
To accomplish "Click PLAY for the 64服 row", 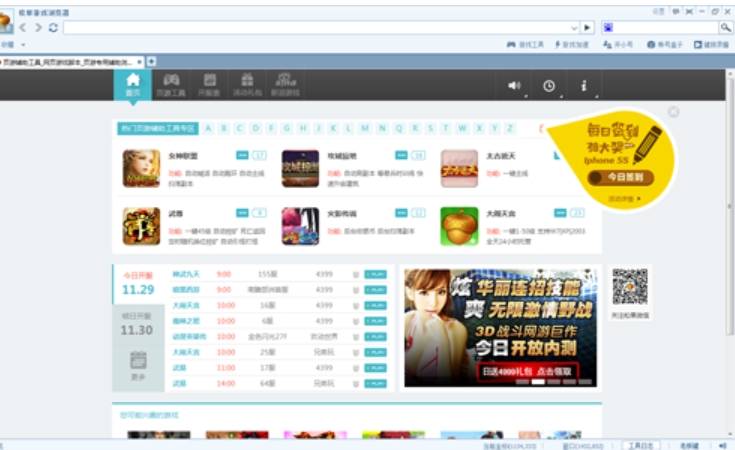I will point(375,383).
